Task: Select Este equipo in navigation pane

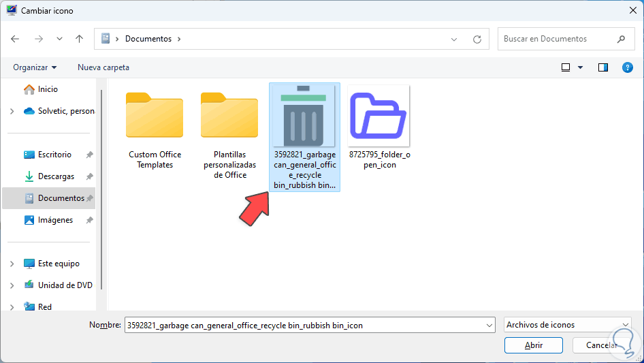Action: [x=51, y=264]
